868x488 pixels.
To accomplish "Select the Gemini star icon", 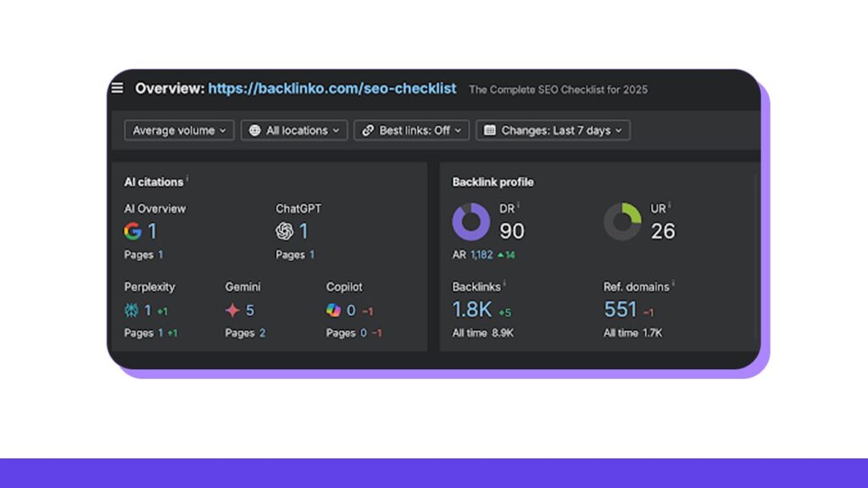I will tap(231, 309).
